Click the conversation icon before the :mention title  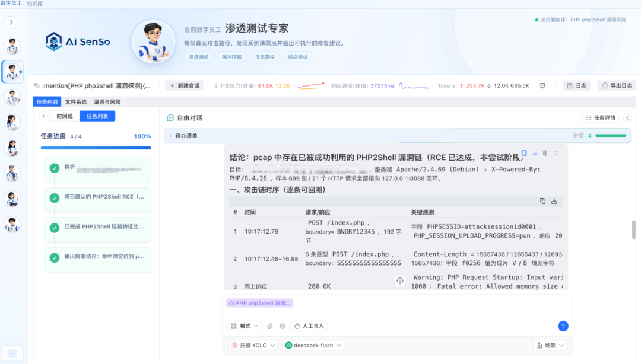click(x=37, y=86)
